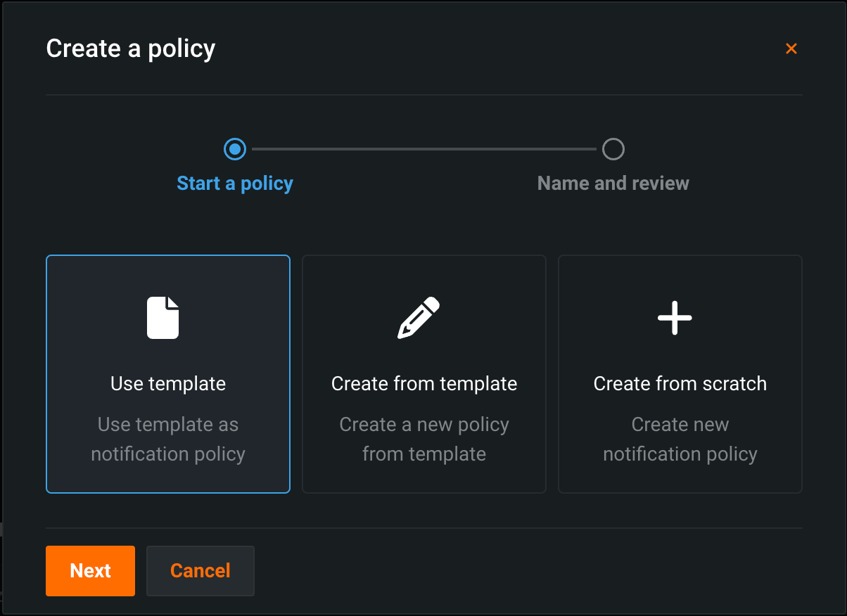
Task: Click 'Create a new policy from template' description
Action: pyautogui.click(x=424, y=439)
